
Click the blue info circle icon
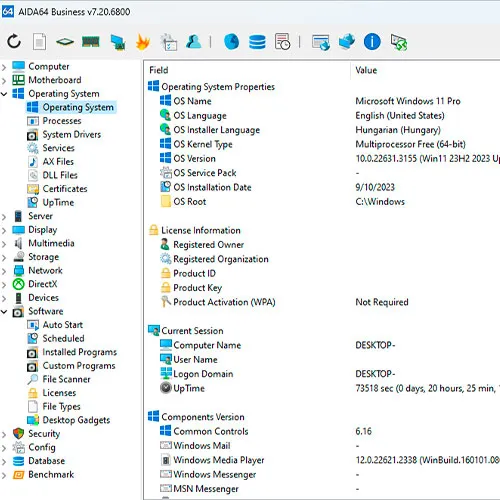point(372,42)
